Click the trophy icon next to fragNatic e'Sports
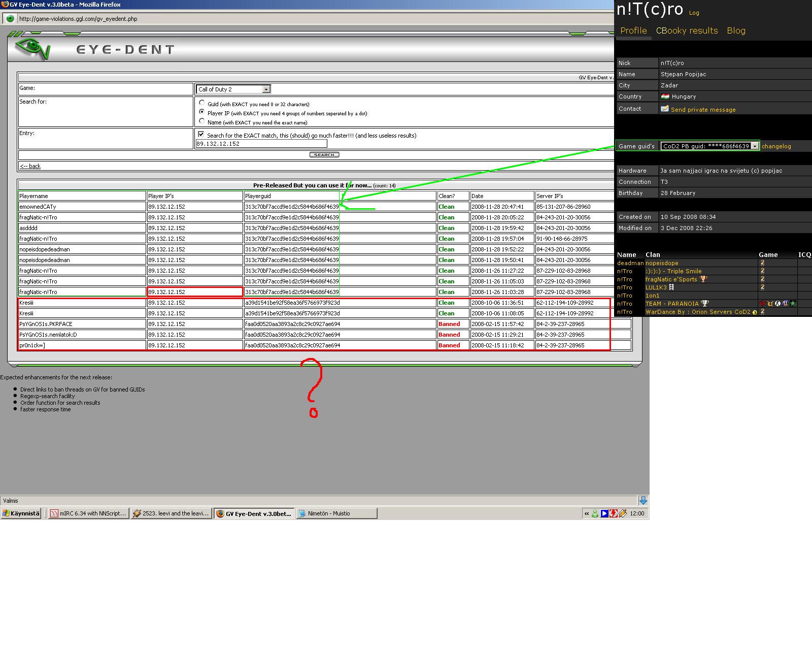Image resolution: width=812 pixels, height=650 pixels. tap(703, 279)
